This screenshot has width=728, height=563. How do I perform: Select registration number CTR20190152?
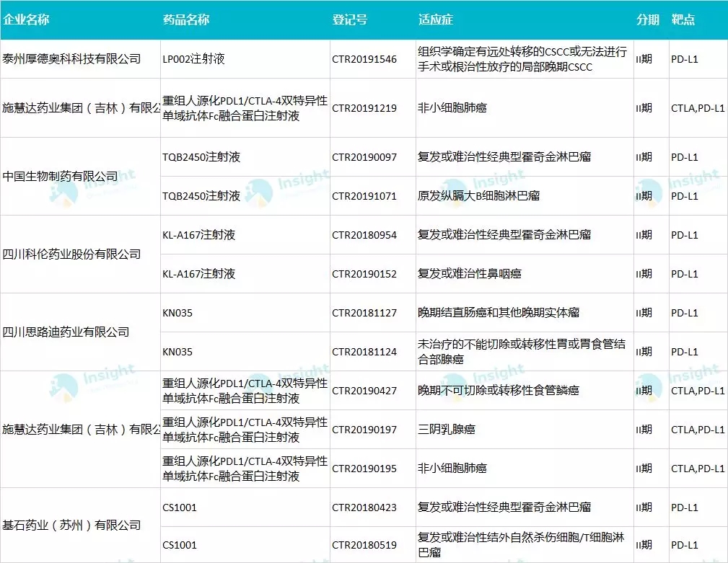[x=364, y=275]
